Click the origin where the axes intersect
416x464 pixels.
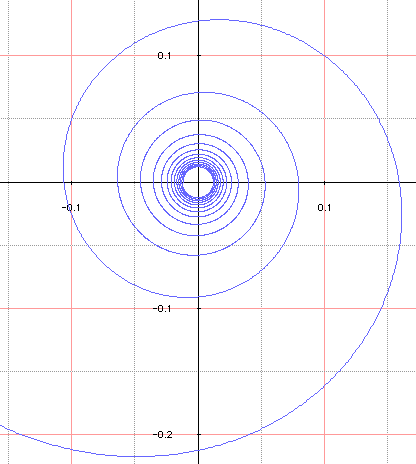tap(198, 182)
